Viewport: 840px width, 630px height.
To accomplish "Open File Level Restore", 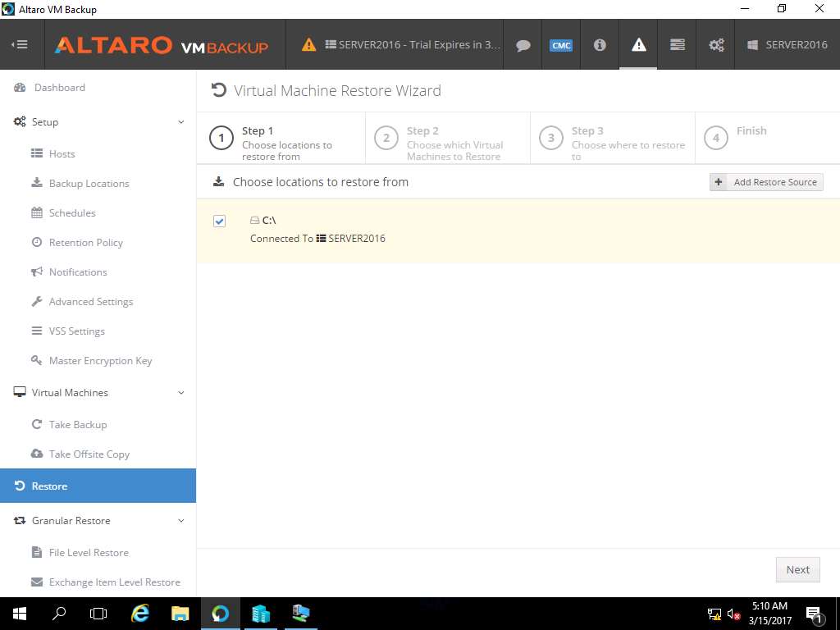I will [89, 552].
